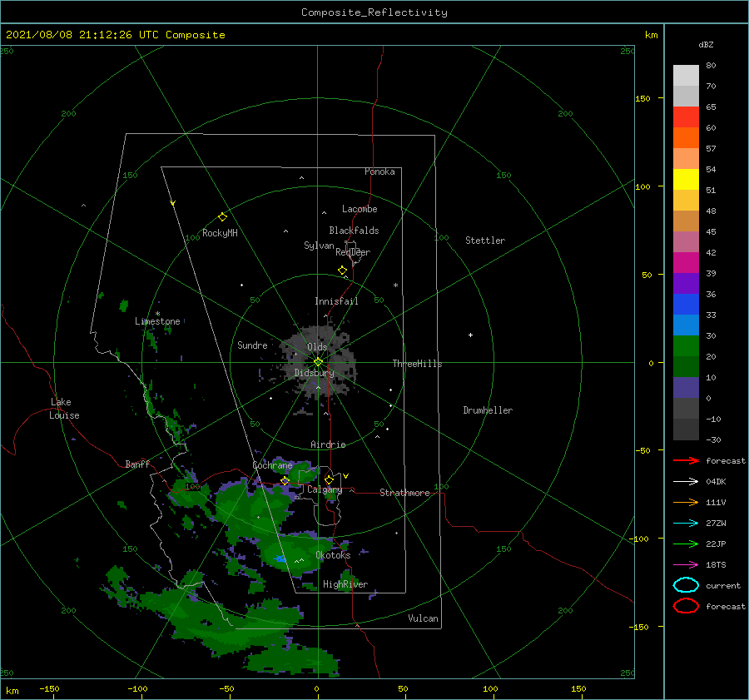
Task: Click the Innisfail label
Action: pyautogui.click(x=336, y=301)
